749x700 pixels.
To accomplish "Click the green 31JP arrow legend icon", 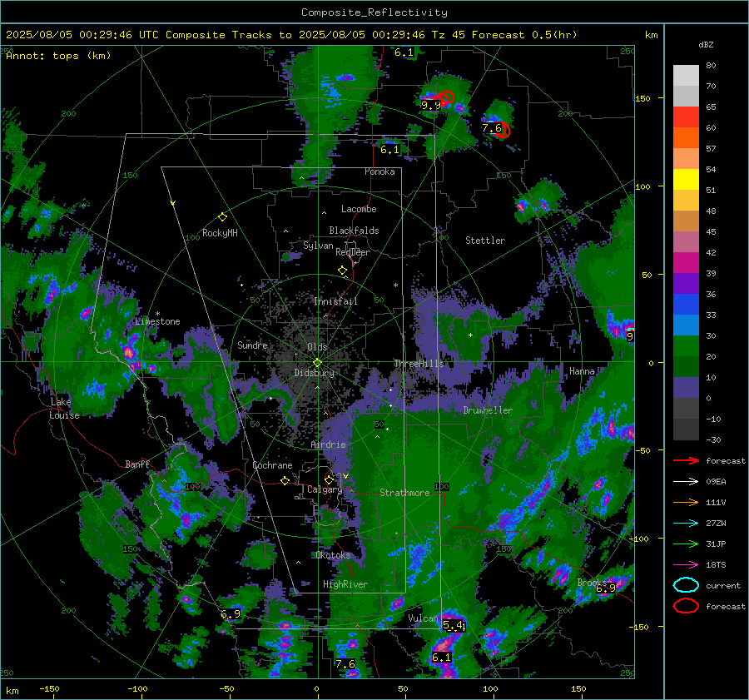I will (x=686, y=544).
